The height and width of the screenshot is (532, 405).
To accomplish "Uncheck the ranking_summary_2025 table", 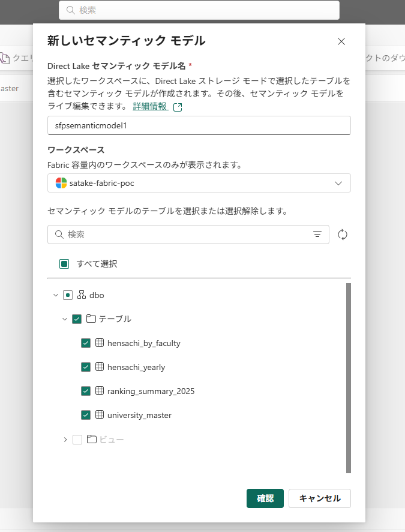I will [86, 391].
